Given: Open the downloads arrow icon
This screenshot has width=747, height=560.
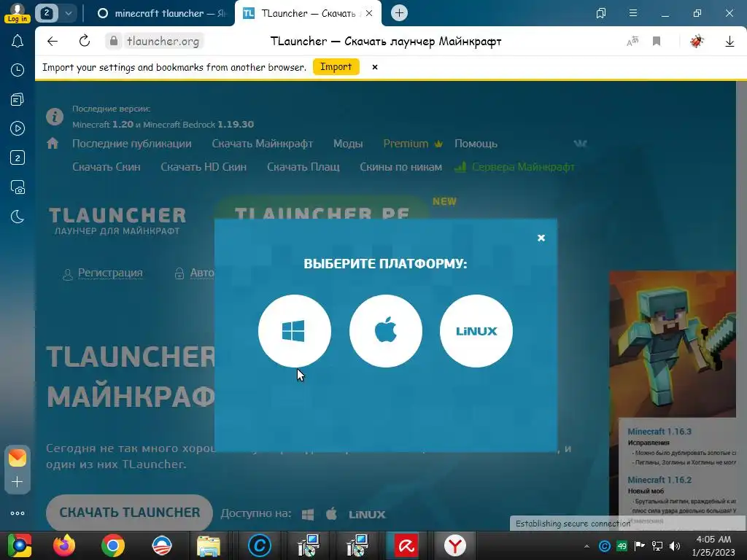Looking at the screenshot, I should [x=729, y=42].
